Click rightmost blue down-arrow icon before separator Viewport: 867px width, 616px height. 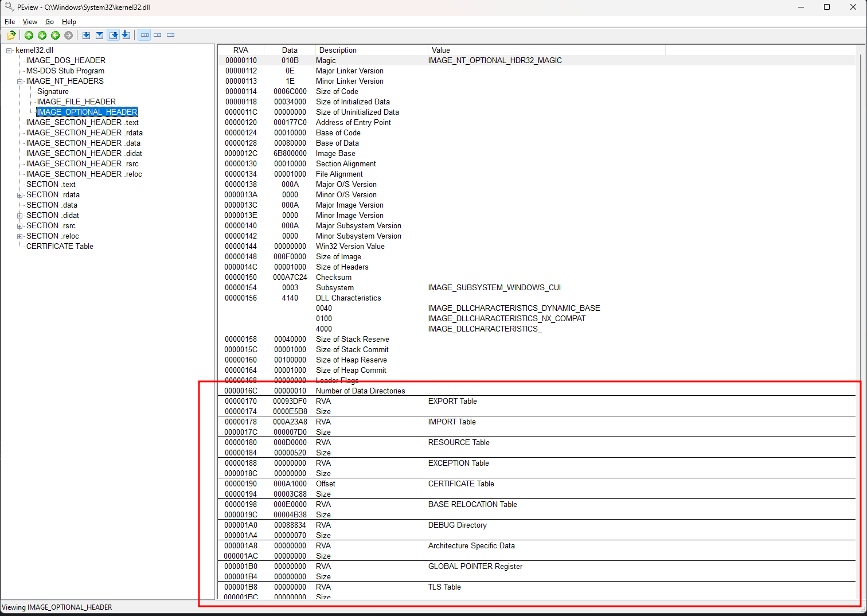pos(126,35)
